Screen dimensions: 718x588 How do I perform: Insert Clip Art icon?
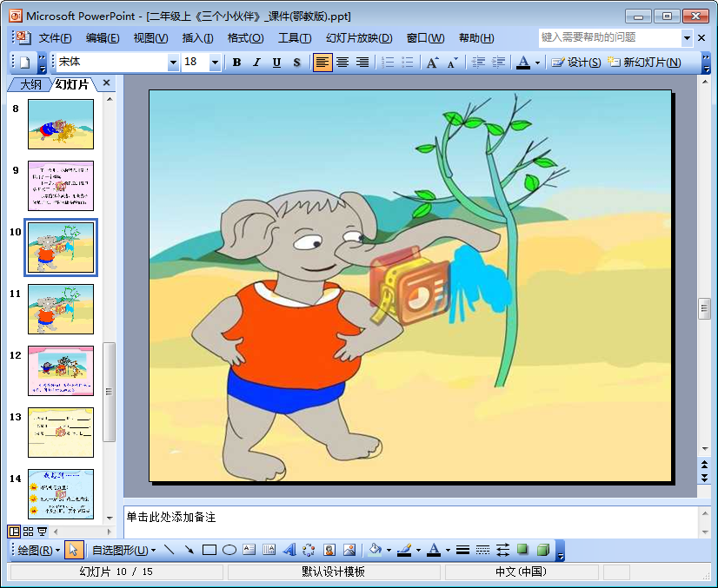(329, 550)
